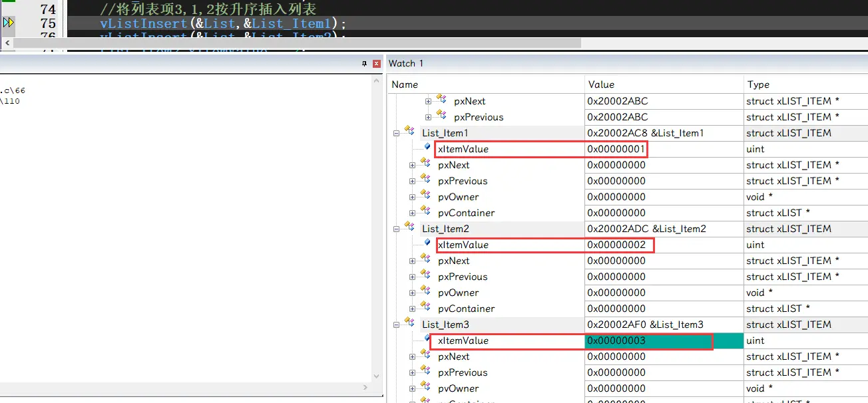
Task: Select highlighted 0x00000003 value of List_Item3
Action: 616,340
